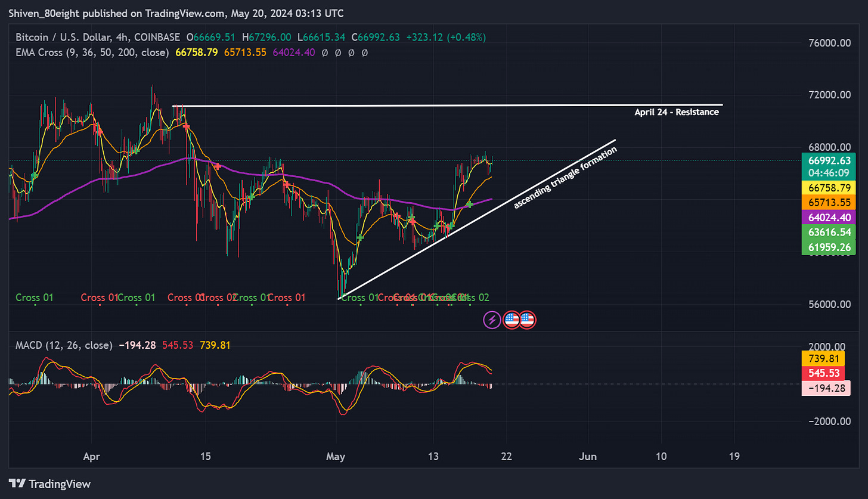Click the 56000.00 price axis level

(x=829, y=305)
